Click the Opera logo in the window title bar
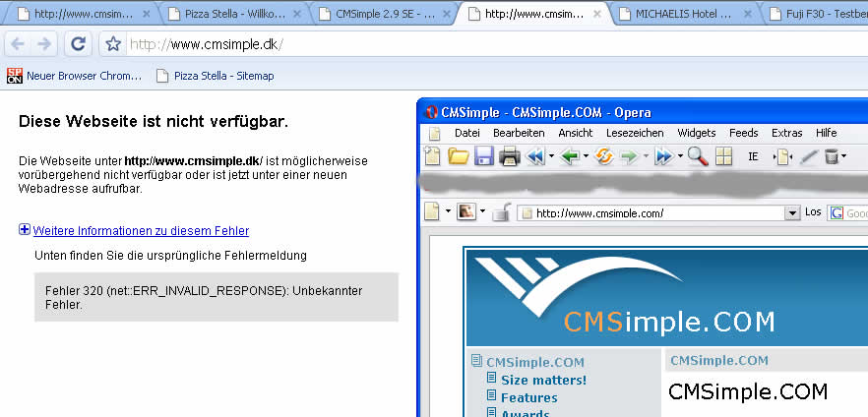Image resolution: width=868 pixels, height=417 pixels. pos(431,112)
